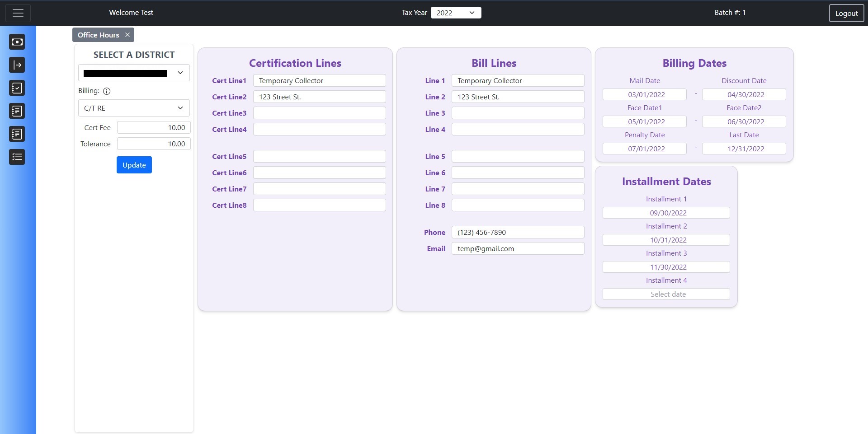Click the SELECT A DISTRICT heading
The width and height of the screenshot is (868, 434).
point(134,55)
